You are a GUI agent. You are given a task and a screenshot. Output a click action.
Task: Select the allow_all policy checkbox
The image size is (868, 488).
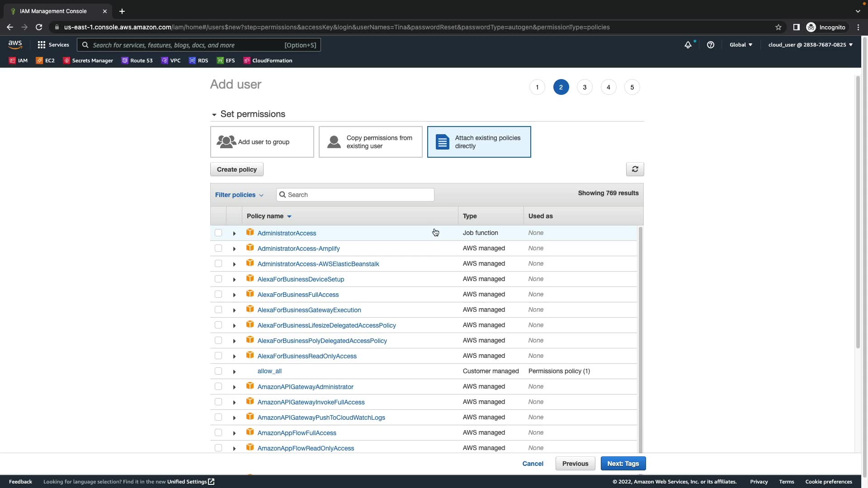[218, 371]
